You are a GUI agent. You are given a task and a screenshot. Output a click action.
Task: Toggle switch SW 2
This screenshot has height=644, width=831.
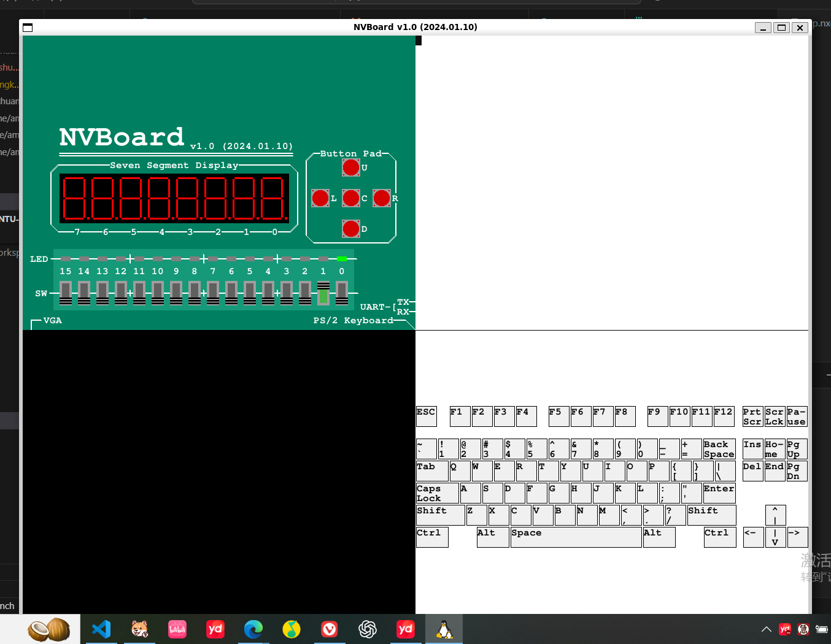pyautogui.click(x=305, y=293)
